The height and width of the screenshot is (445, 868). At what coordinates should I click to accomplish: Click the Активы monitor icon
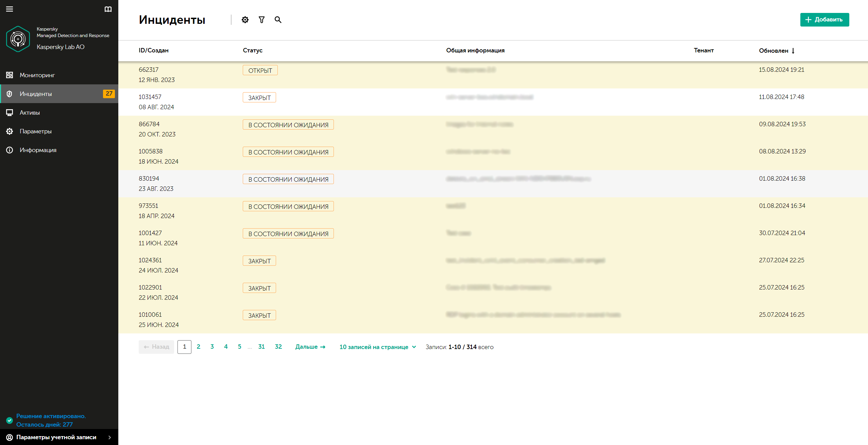click(10, 113)
